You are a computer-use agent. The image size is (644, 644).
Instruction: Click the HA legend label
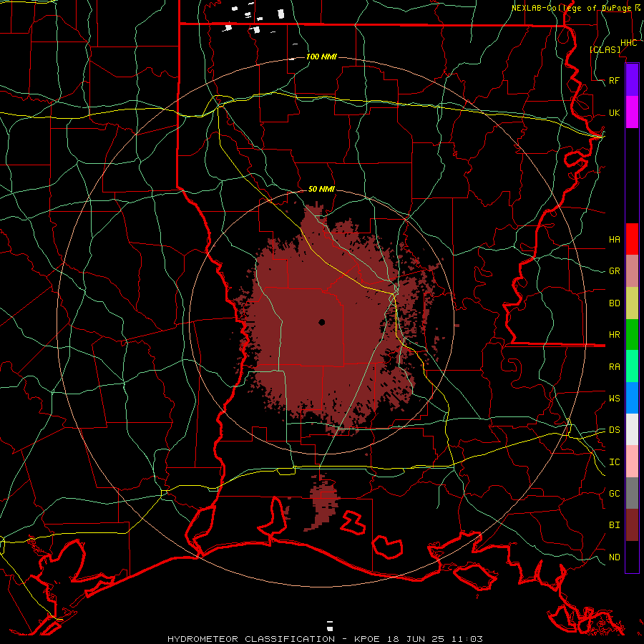point(614,239)
